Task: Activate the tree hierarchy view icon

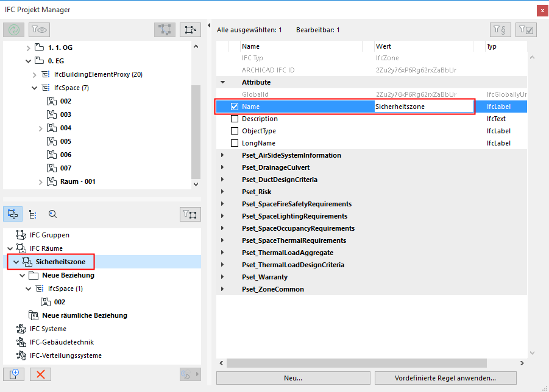Action: [x=32, y=214]
